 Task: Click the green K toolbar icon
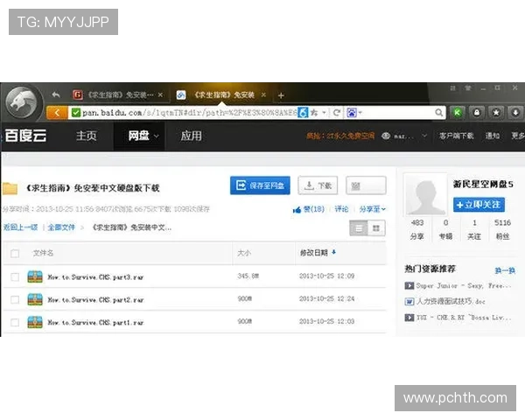pyautogui.click(x=458, y=113)
